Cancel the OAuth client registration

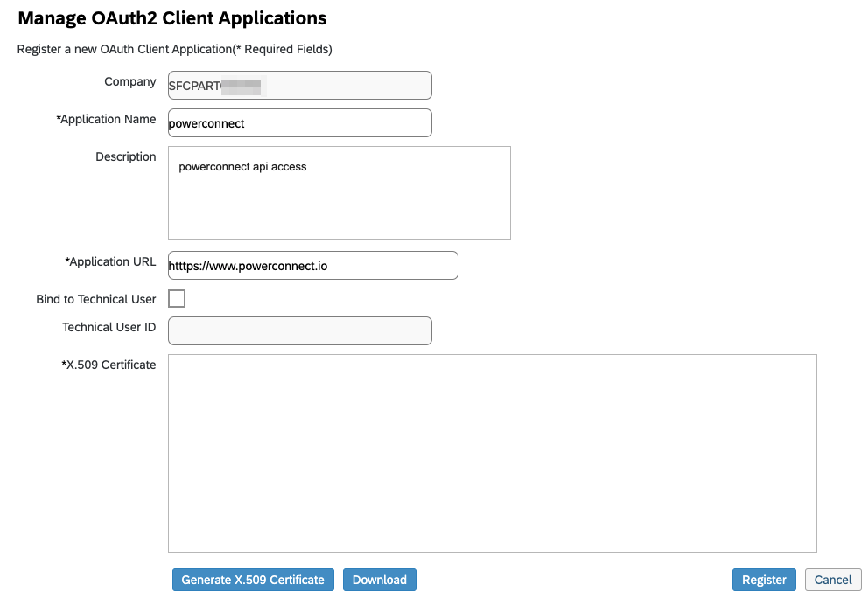coord(832,580)
